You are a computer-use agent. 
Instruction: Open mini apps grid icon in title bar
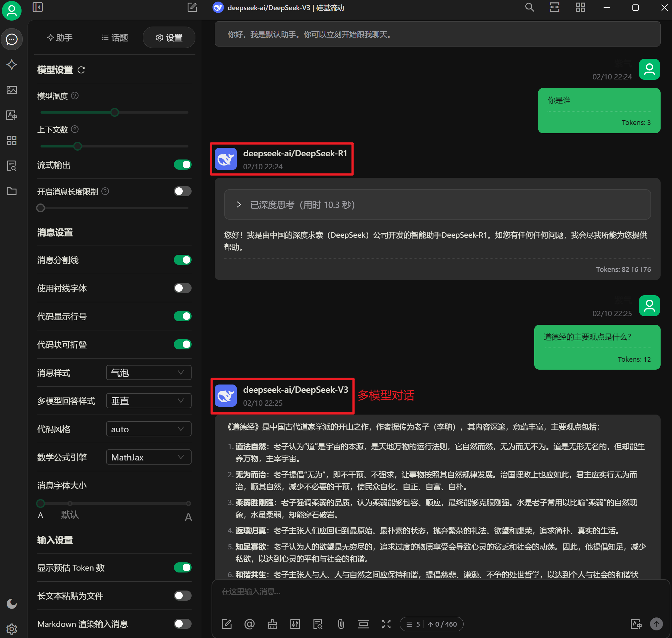pyautogui.click(x=580, y=7)
